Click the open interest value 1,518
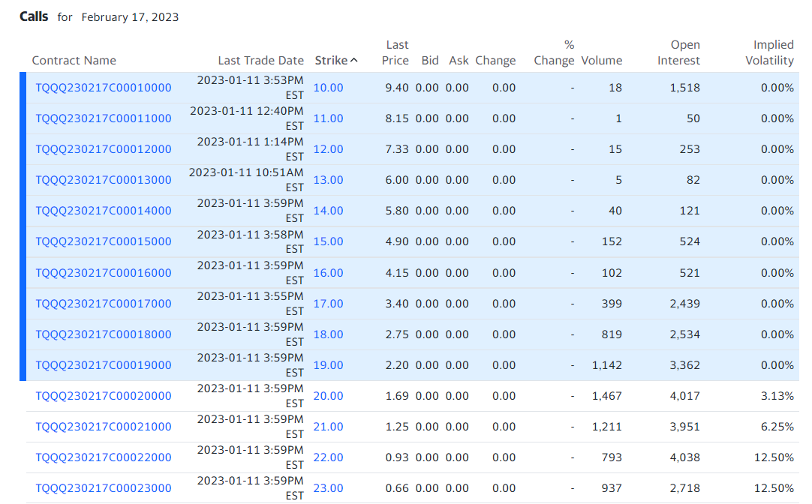This screenshot has height=504, width=812. [x=684, y=88]
